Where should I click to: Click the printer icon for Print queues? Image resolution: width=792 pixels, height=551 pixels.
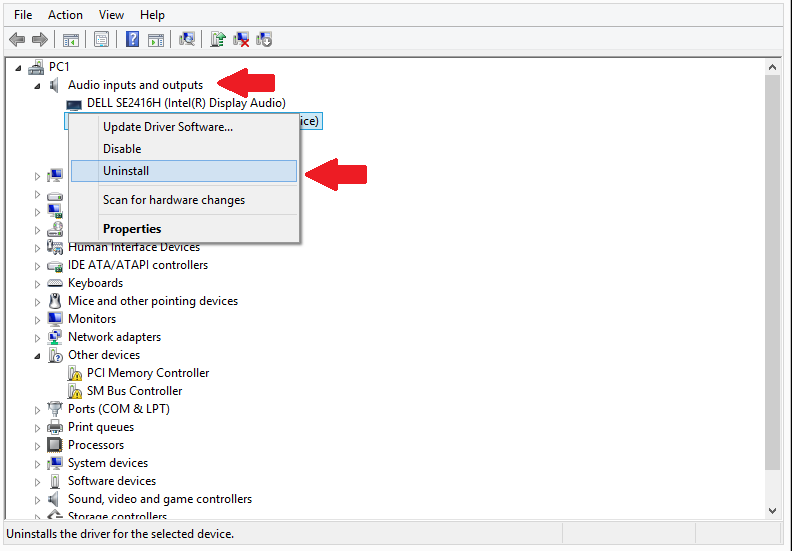pos(55,427)
